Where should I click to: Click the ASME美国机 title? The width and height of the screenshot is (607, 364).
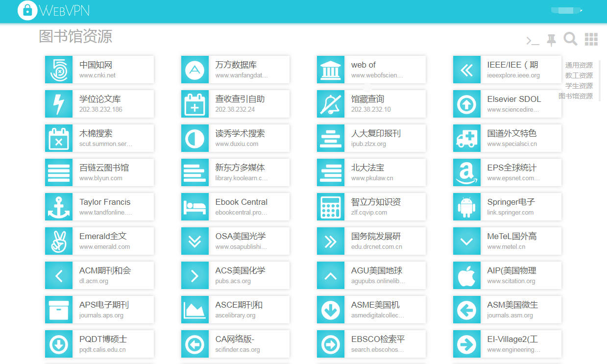click(375, 305)
